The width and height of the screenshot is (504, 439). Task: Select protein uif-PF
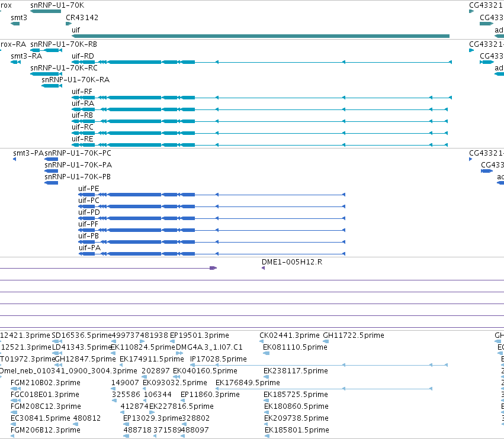[x=212, y=230]
